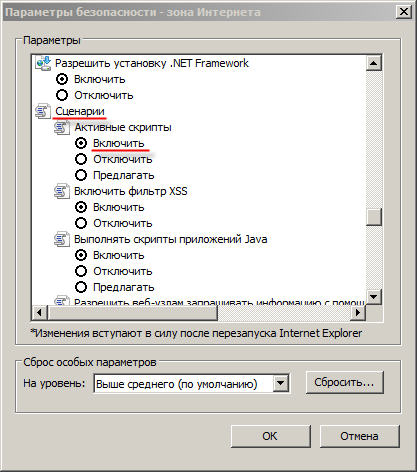Click the vertical scrollbar down arrow
417x472 pixels.
(x=374, y=297)
